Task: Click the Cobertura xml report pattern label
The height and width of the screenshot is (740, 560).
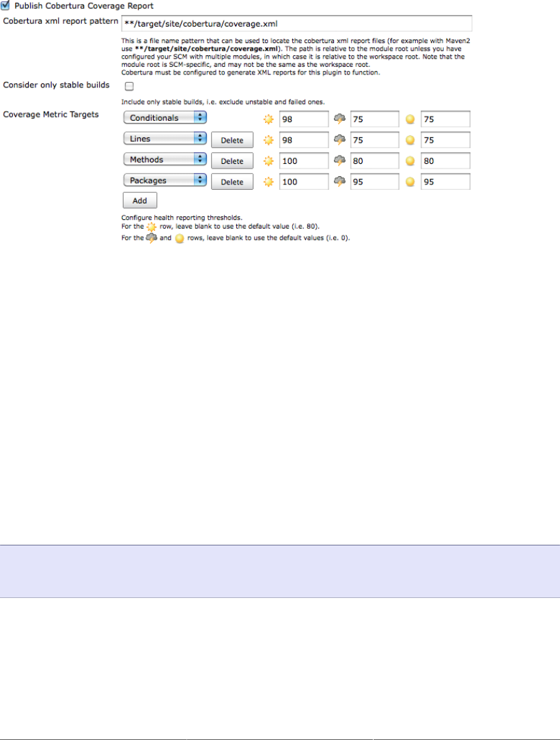Action: [x=60, y=21]
